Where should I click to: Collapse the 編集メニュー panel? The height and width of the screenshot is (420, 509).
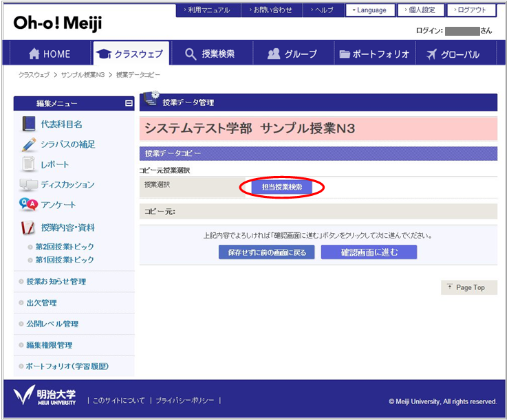click(x=129, y=103)
